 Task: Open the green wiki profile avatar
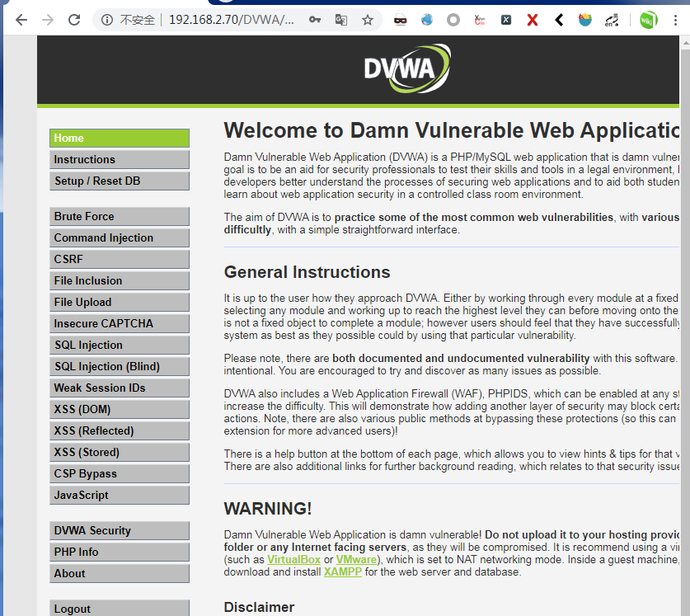[648, 20]
